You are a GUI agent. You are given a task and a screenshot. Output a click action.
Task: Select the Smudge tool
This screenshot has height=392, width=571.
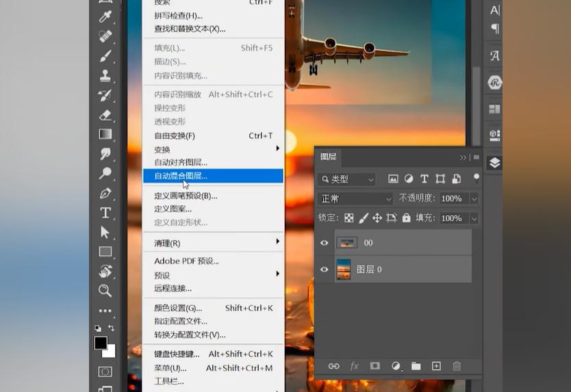point(105,154)
